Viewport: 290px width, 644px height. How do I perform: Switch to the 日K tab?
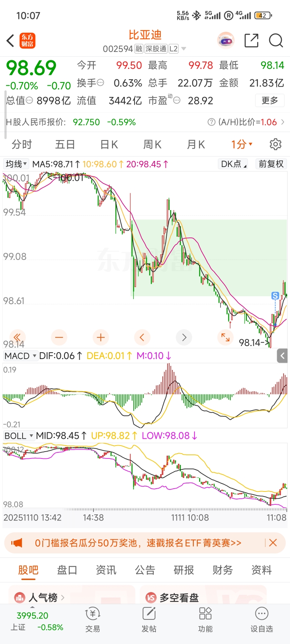pyautogui.click(x=109, y=144)
